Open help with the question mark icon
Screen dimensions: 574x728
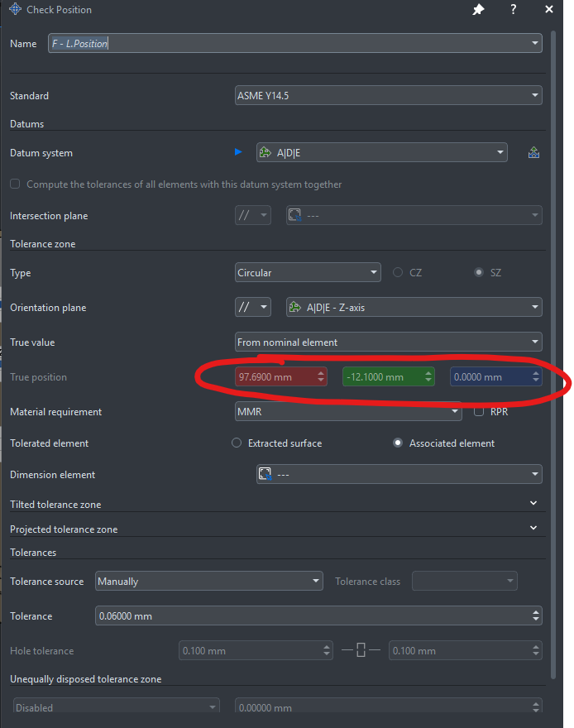point(514,10)
